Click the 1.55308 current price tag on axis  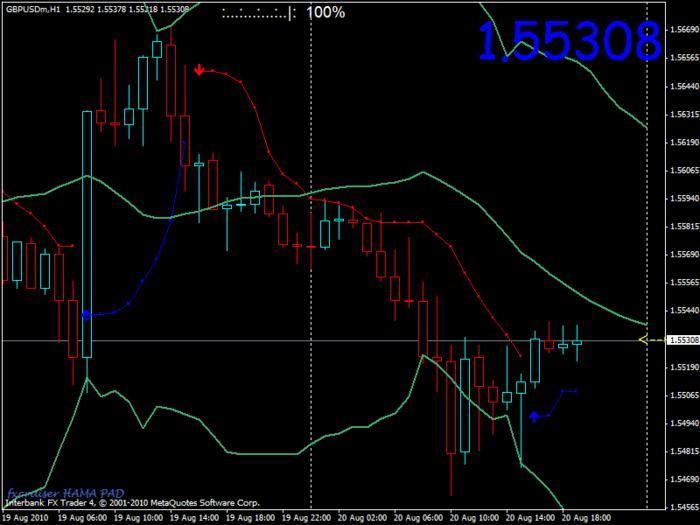[681, 341]
